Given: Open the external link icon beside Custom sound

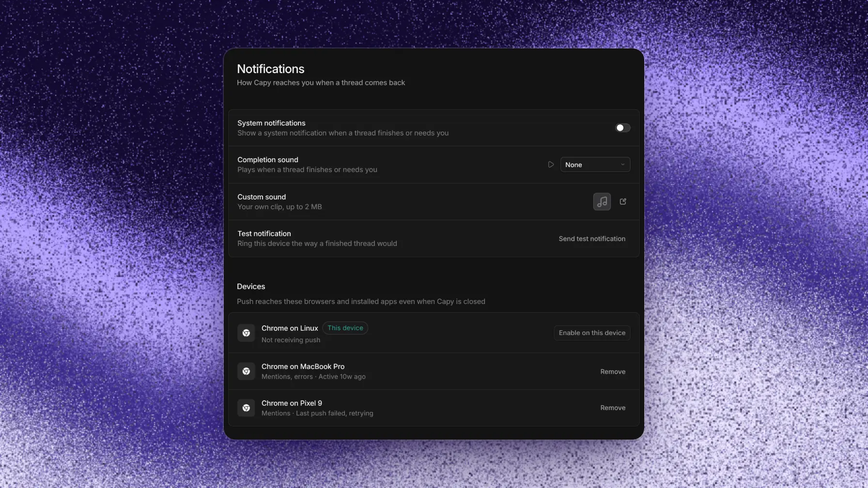Looking at the screenshot, I should click(x=623, y=201).
